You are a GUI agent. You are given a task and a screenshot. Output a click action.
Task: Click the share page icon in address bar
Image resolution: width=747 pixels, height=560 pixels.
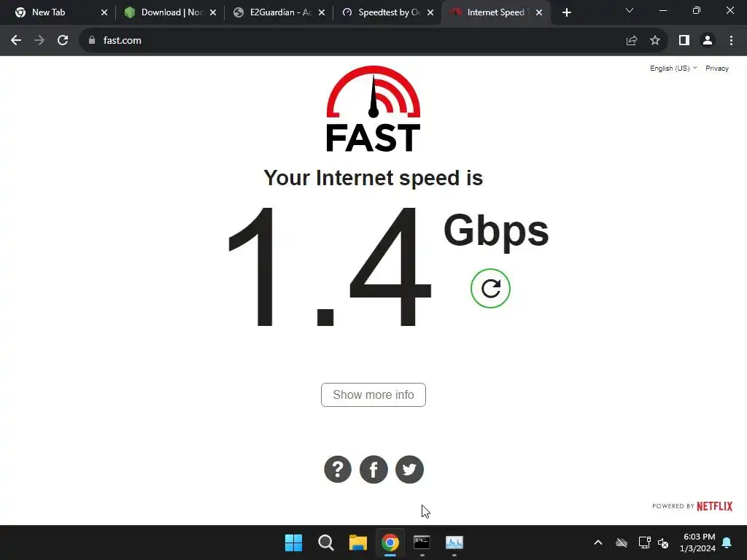point(632,41)
